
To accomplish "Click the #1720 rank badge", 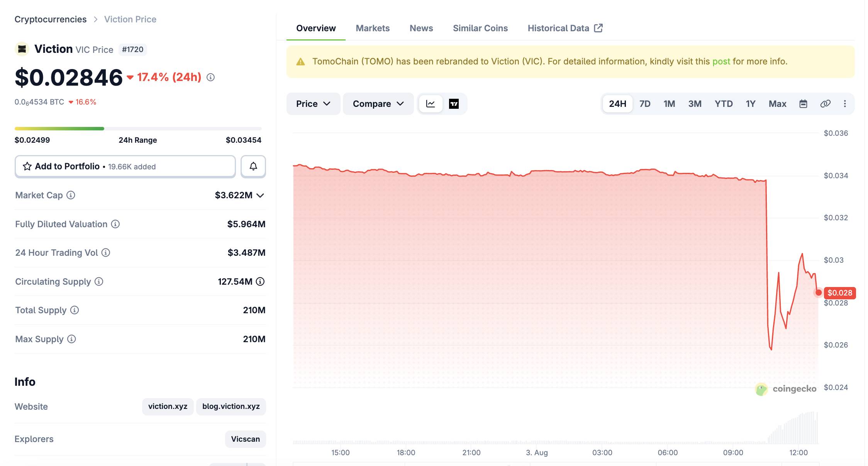I will pyautogui.click(x=132, y=49).
